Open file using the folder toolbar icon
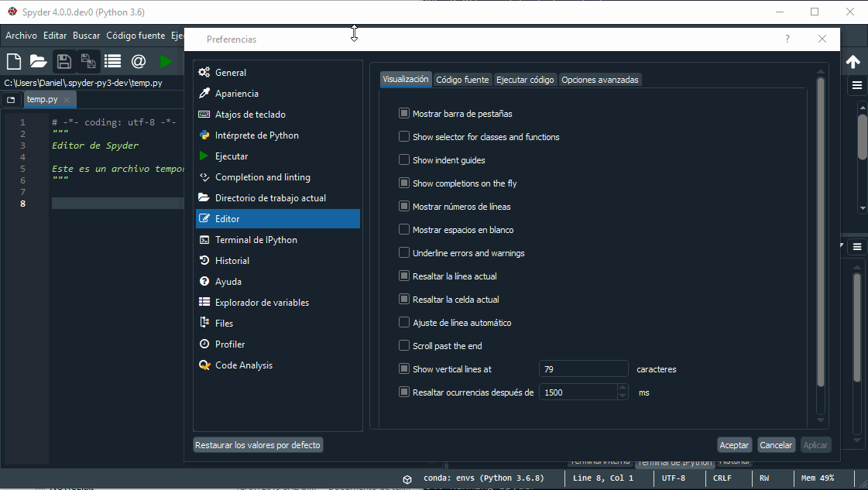Image resolution: width=868 pixels, height=490 pixels. (x=38, y=61)
